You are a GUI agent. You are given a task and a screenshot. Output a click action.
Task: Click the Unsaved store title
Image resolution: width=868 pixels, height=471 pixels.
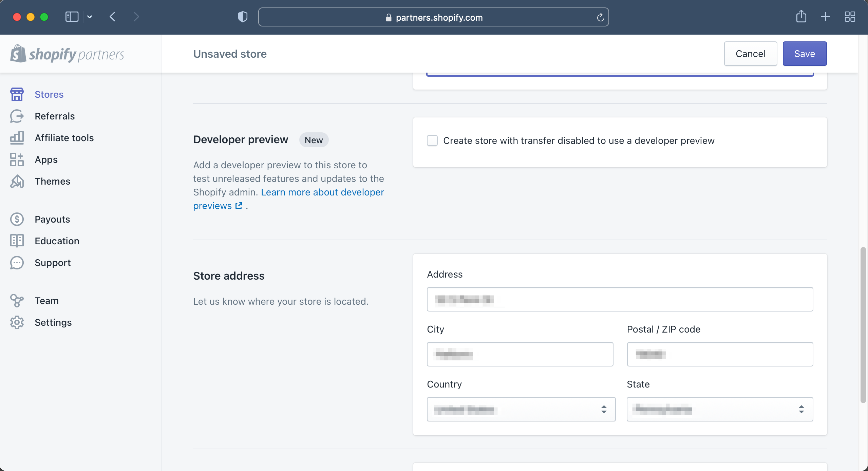[230, 54]
